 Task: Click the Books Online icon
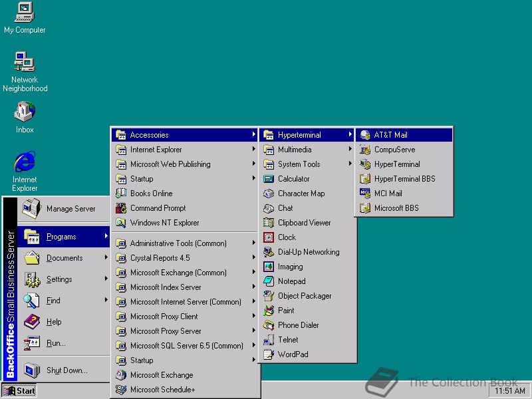[x=121, y=194]
